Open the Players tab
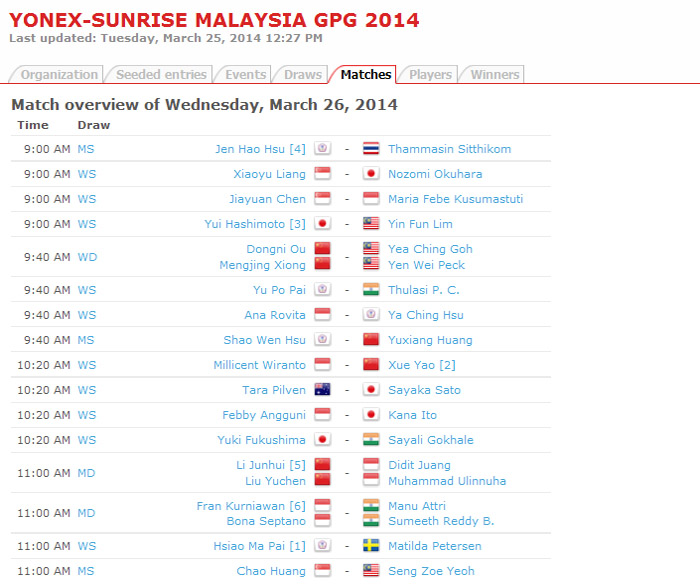700x586 pixels. tap(430, 75)
